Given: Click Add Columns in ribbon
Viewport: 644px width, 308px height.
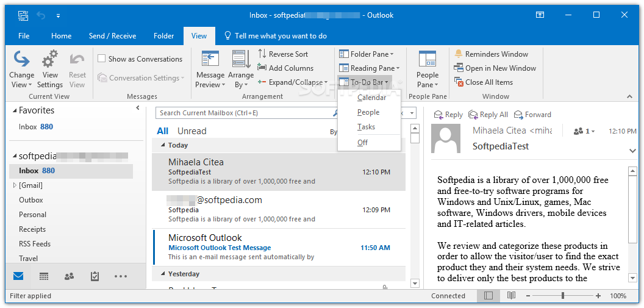Looking at the screenshot, I should pos(285,68).
